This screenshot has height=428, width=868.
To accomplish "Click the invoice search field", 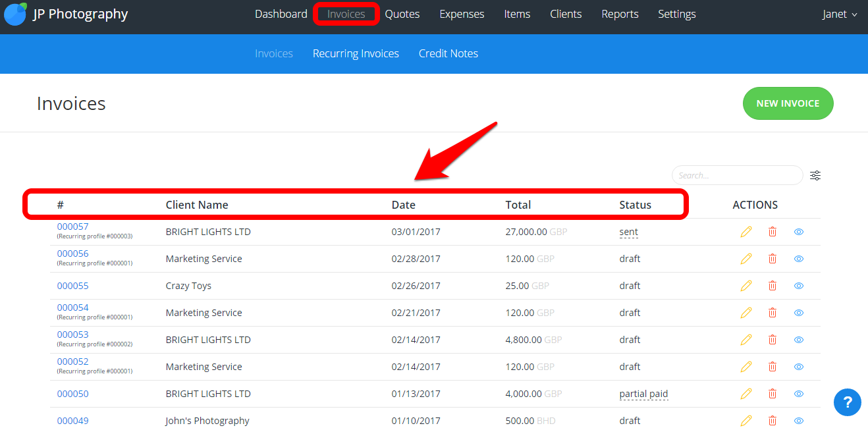I will [x=738, y=175].
